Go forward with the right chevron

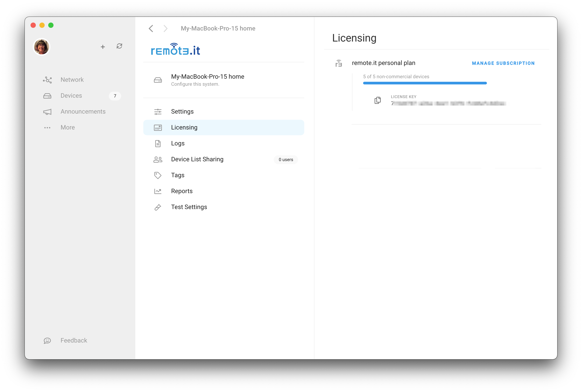(x=165, y=29)
